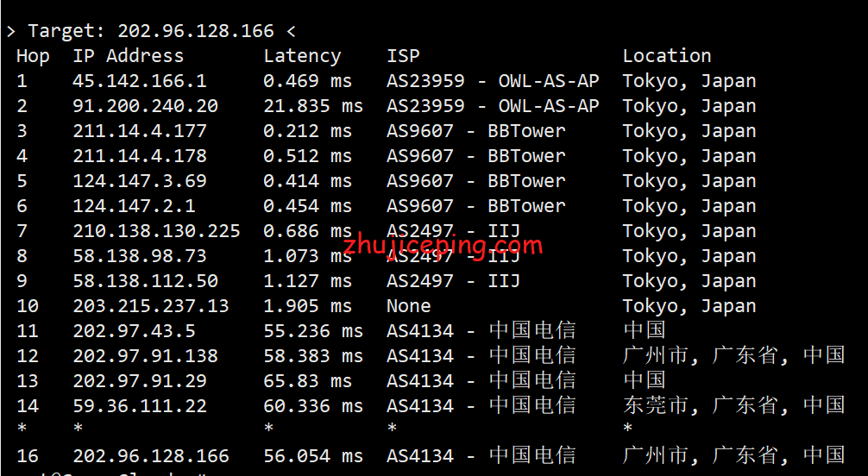Click the Latency column header
This screenshot has width=868, height=476.
pyautogui.click(x=302, y=56)
